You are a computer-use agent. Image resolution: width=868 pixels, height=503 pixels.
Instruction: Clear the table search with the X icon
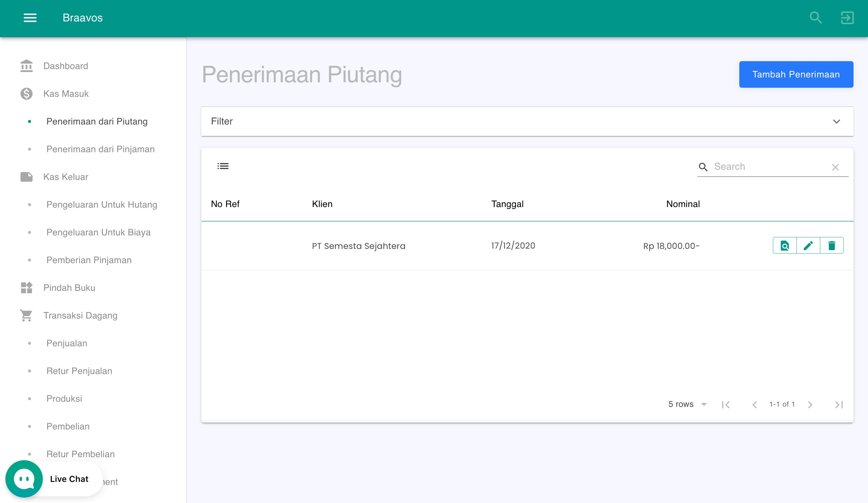[x=836, y=167]
